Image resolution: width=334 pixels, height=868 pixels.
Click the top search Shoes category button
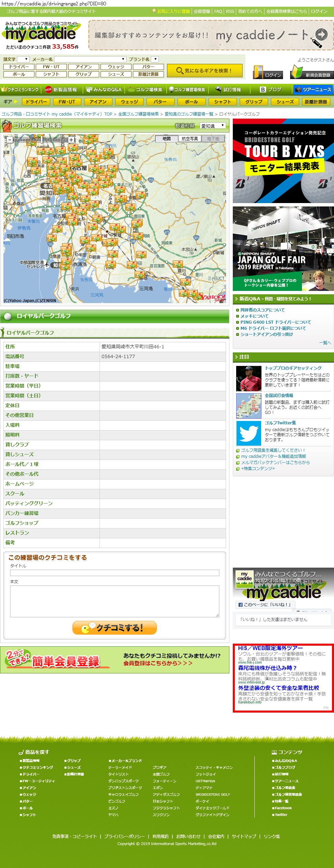[x=116, y=74]
